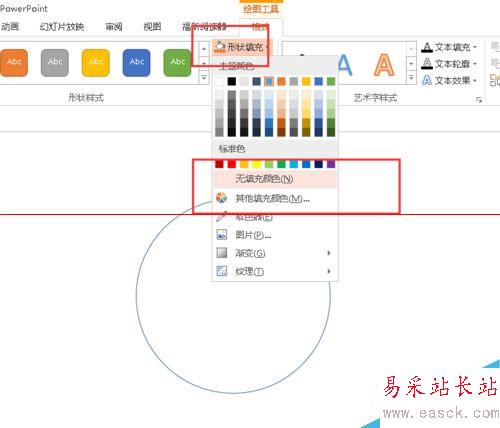Screen dimensions: 500x428
Task: Apply the orange Abc shape style
Action: 14,63
